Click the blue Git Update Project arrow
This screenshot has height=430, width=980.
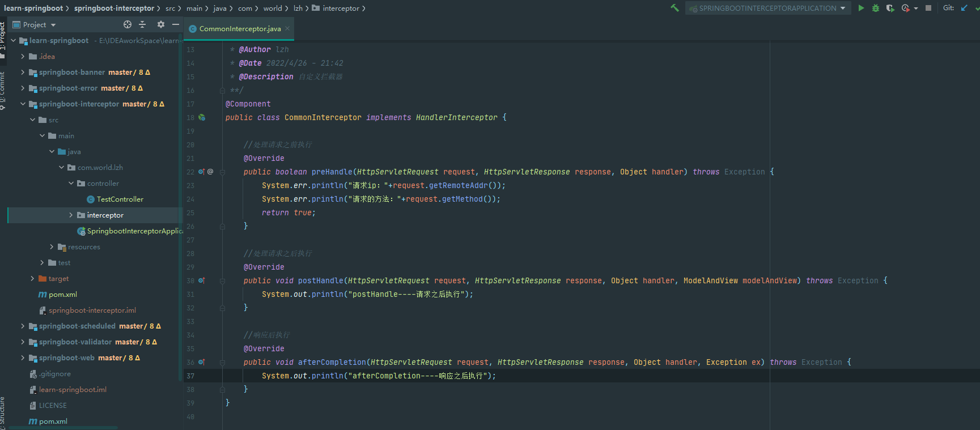coord(964,8)
